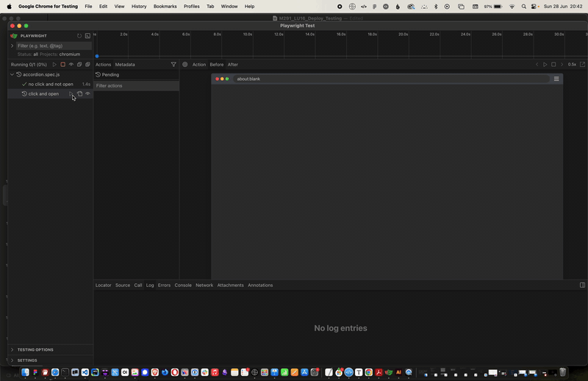
Task: Open the Locator tab
Action: click(x=103, y=285)
